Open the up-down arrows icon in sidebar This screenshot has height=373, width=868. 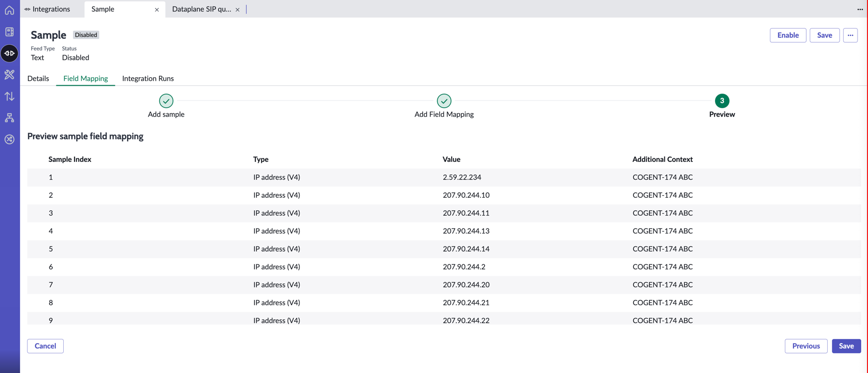click(x=9, y=96)
